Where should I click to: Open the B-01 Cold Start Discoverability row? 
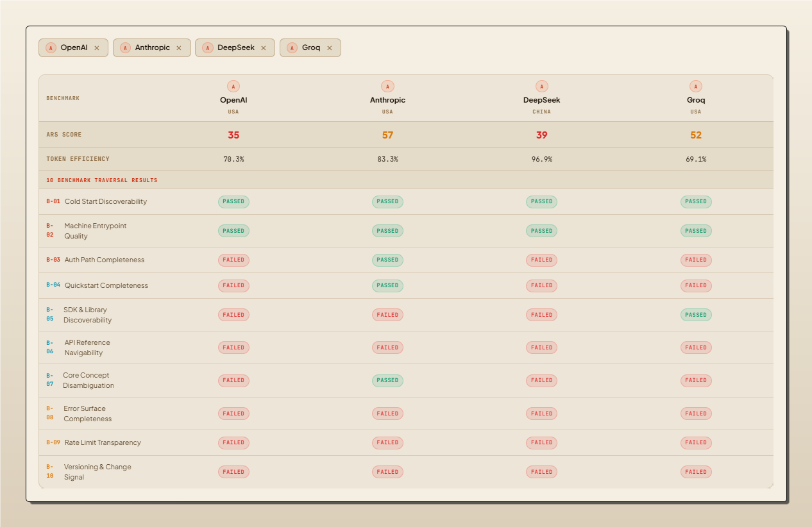[406, 201]
